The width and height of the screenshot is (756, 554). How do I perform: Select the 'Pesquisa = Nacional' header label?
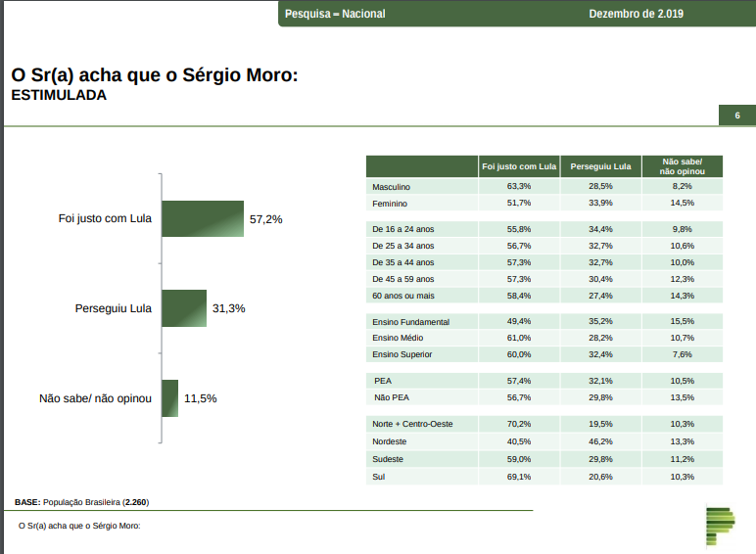pyautogui.click(x=335, y=14)
